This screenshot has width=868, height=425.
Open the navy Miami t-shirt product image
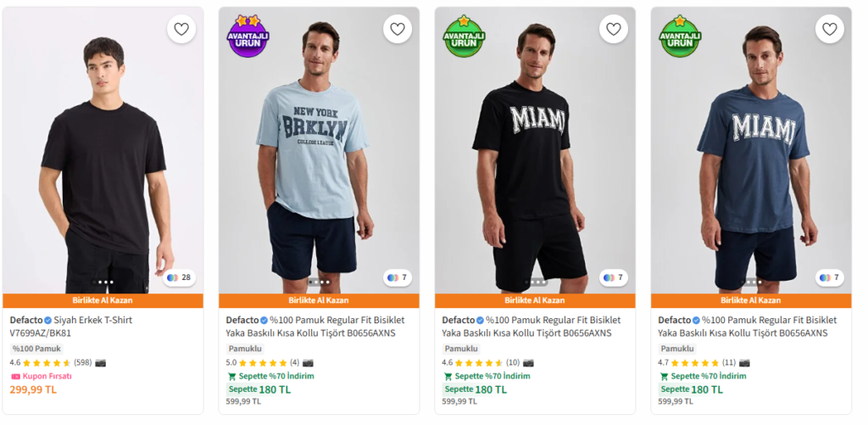click(750, 153)
